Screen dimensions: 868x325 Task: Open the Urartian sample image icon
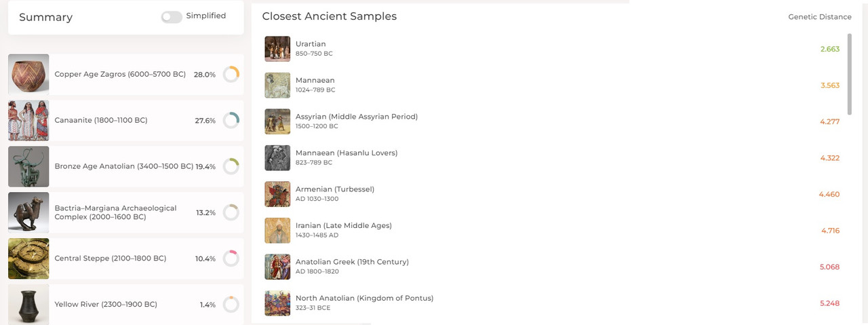tap(277, 49)
